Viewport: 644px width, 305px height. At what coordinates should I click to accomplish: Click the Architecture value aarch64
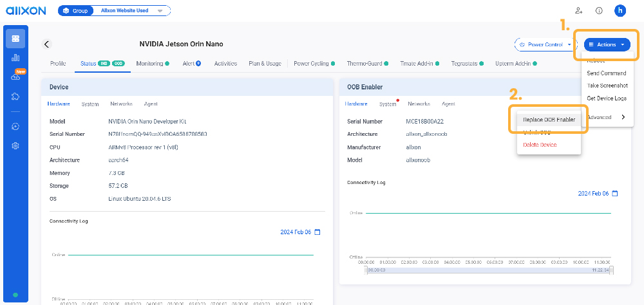pos(117,160)
